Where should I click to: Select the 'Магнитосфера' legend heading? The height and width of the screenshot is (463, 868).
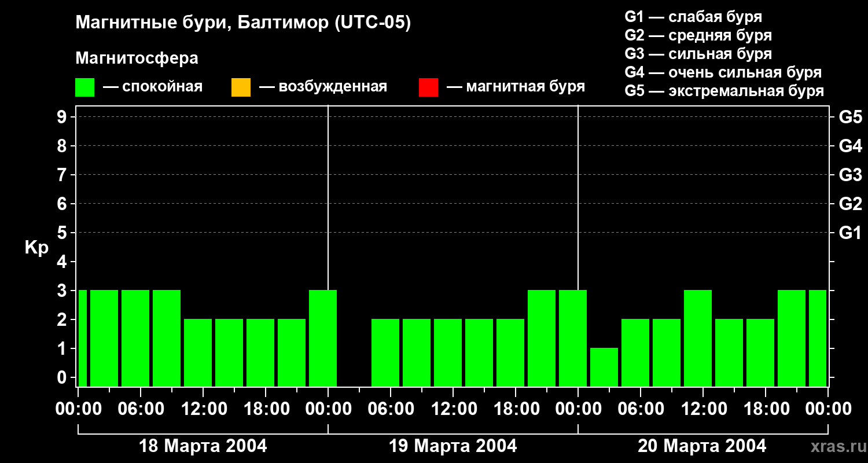click(x=137, y=58)
